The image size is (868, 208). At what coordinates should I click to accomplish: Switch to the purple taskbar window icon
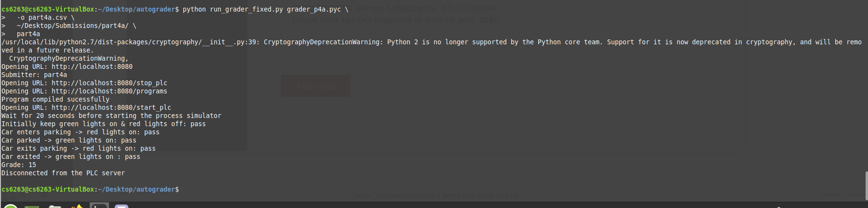[x=122, y=206]
